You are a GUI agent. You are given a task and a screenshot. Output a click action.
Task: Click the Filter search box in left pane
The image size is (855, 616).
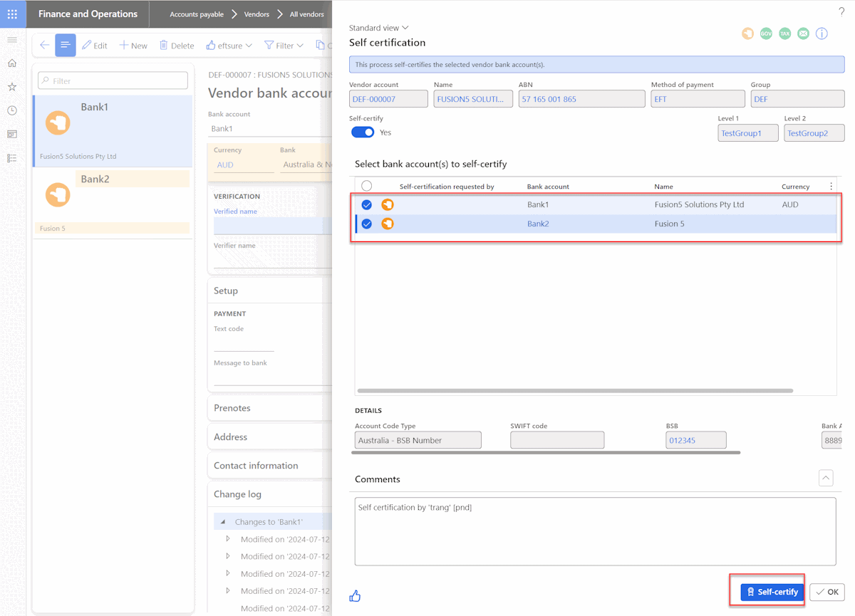(x=113, y=80)
